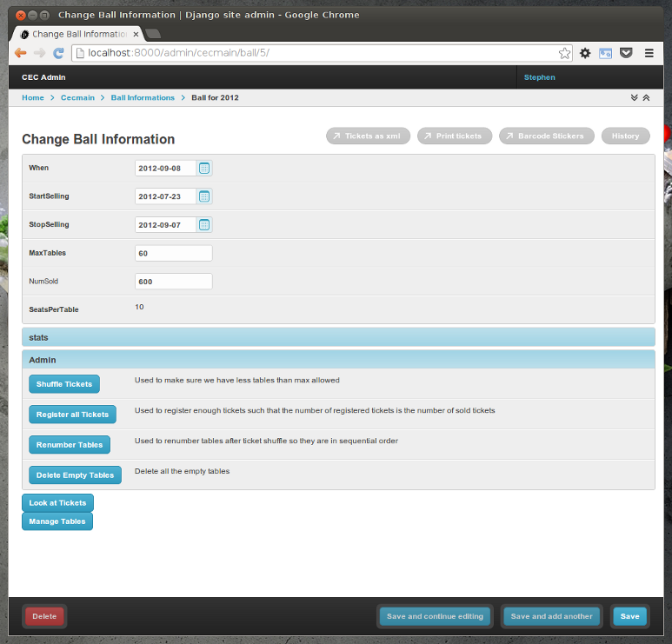Open calendar picker for StopSelling date
672x644 pixels.
tap(204, 225)
